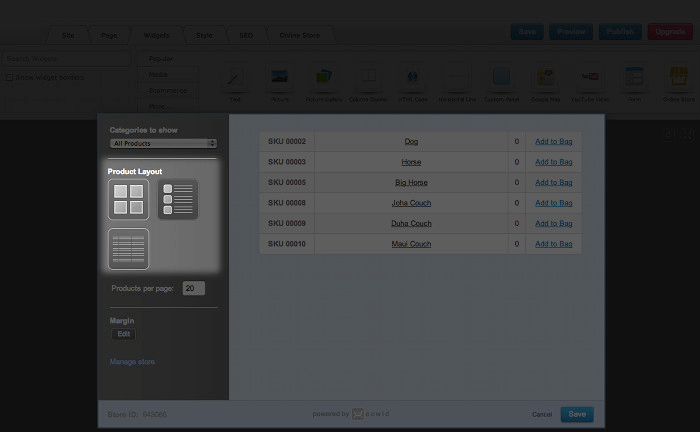
Task: Click Add to Bag for Duha Couch
Action: point(554,224)
